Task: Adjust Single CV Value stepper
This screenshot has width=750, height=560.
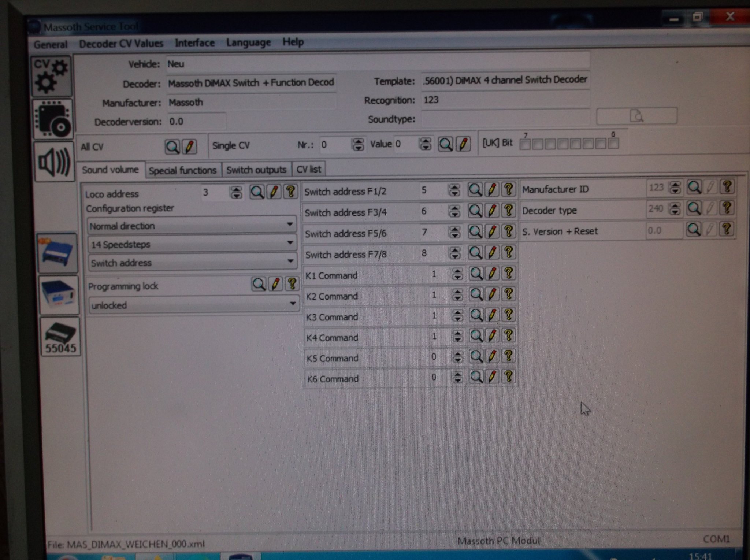Action: [425, 144]
